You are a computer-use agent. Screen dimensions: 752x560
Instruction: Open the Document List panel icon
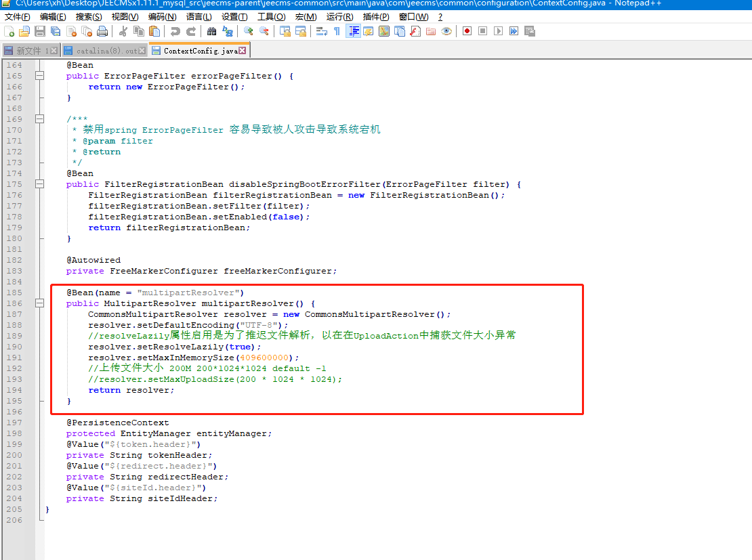point(400,32)
